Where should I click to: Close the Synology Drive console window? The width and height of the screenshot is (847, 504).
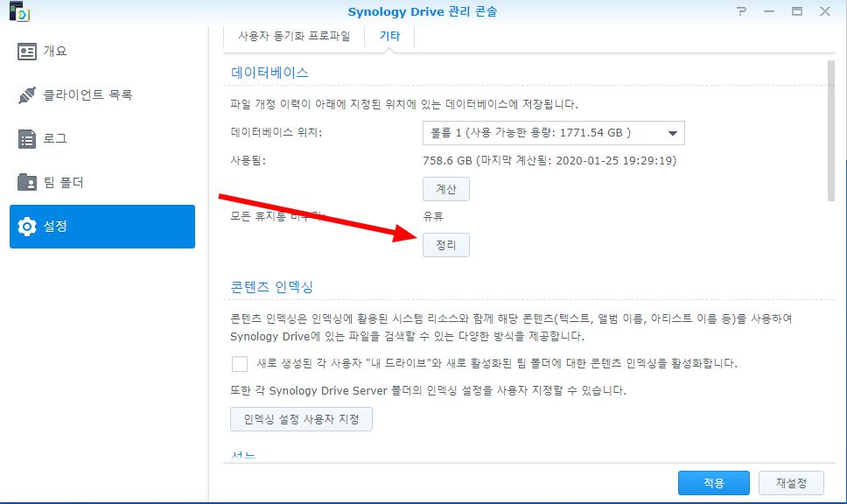pos(825,10)
